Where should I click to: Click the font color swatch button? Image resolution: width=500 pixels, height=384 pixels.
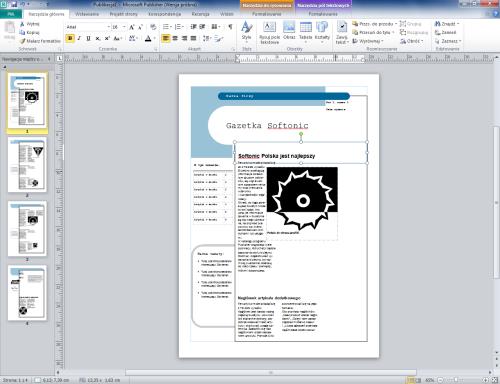click(x=148, y=39)
